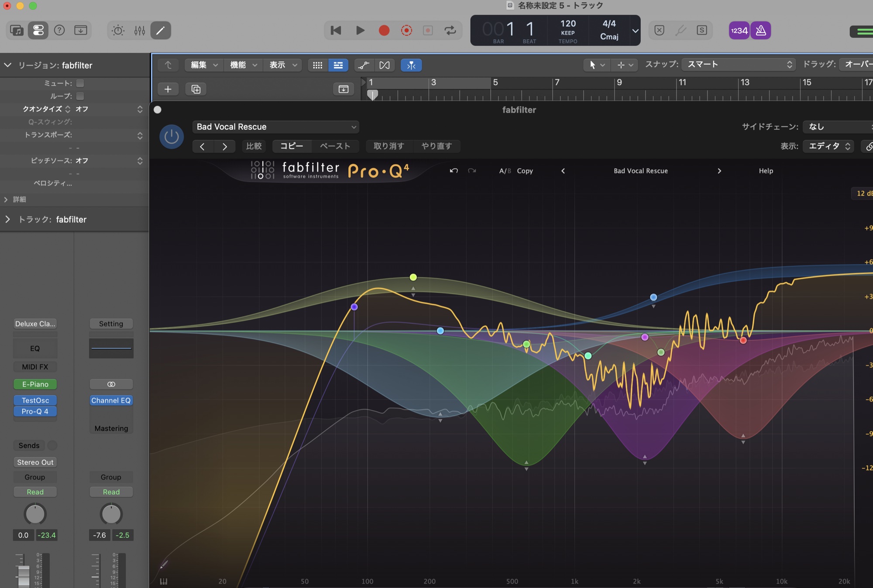Open the Channel EQ plugin slot
The image size is (873, 588).
(111, 400)
